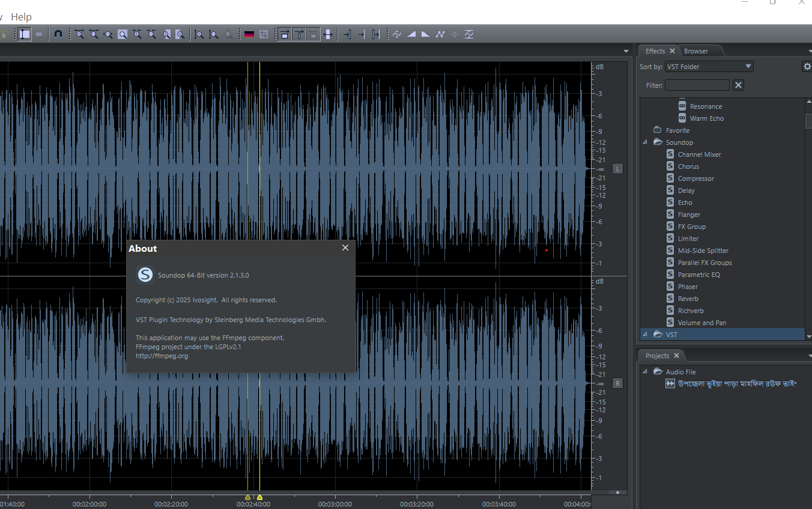The height and width of the screenshot is (509, 812).
Task: Toggle the left channel L button
Action: point(617,169)
